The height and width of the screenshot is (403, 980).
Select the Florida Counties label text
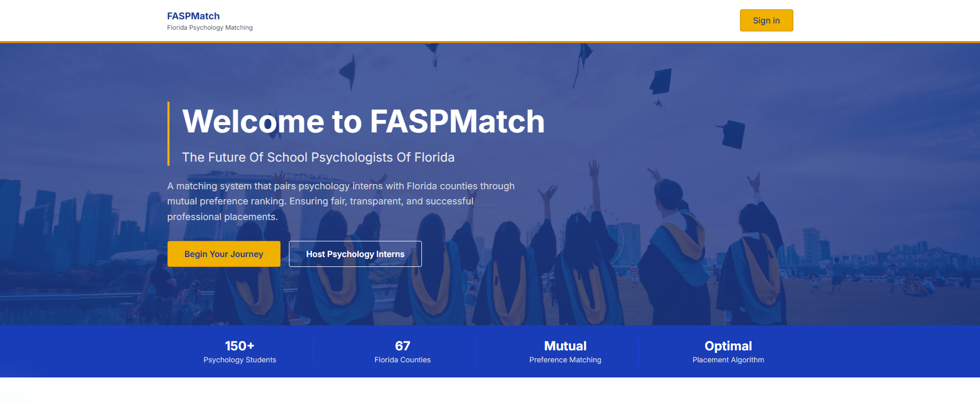pyautogui.click(x=402, y=360)
